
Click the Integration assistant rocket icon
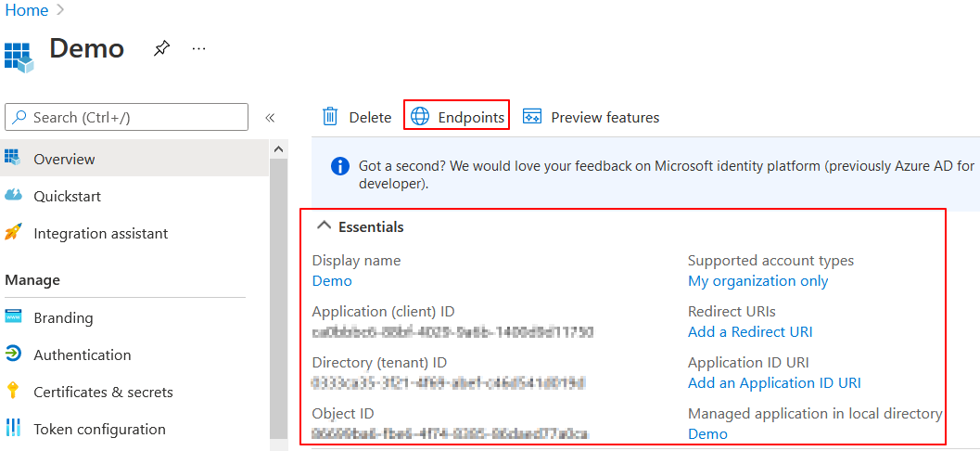[x=13, y=233]
